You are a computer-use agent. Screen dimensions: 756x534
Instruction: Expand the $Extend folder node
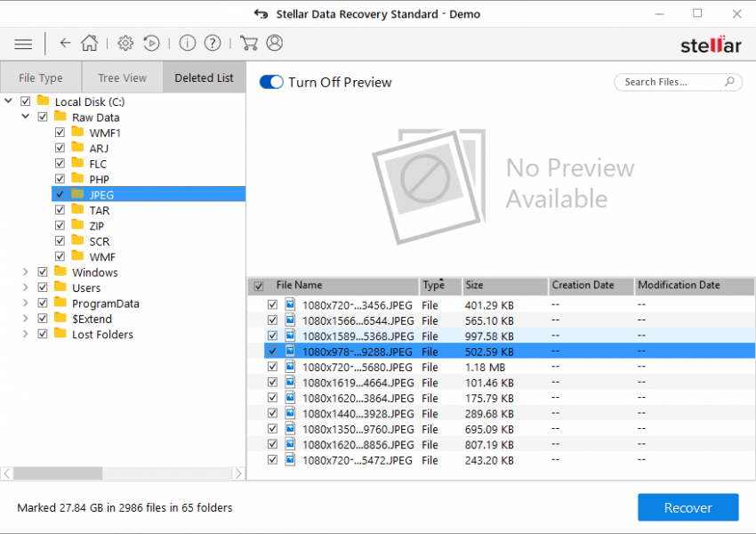click(26, 319)
